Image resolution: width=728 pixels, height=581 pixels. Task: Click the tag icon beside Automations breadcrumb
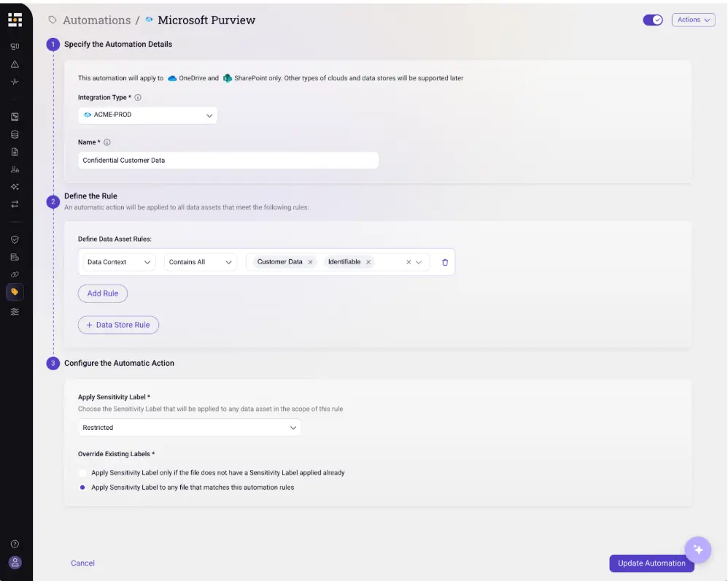(53, 20)
